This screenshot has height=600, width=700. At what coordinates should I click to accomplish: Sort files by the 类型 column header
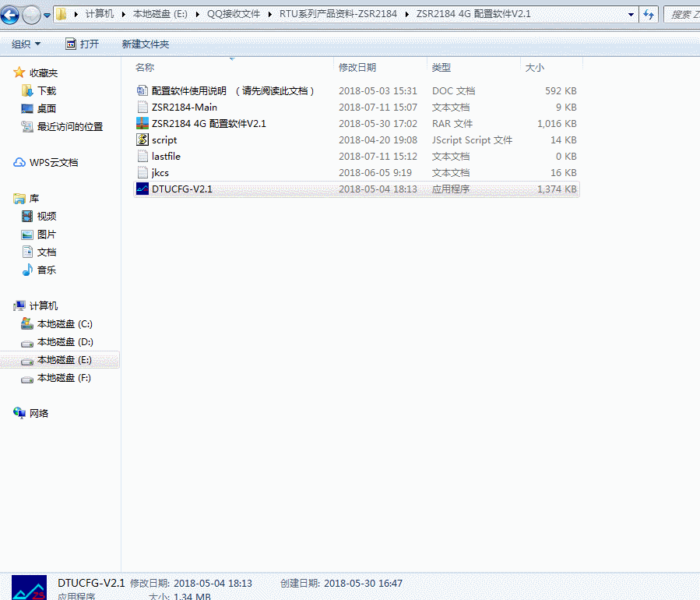[441, 68]
